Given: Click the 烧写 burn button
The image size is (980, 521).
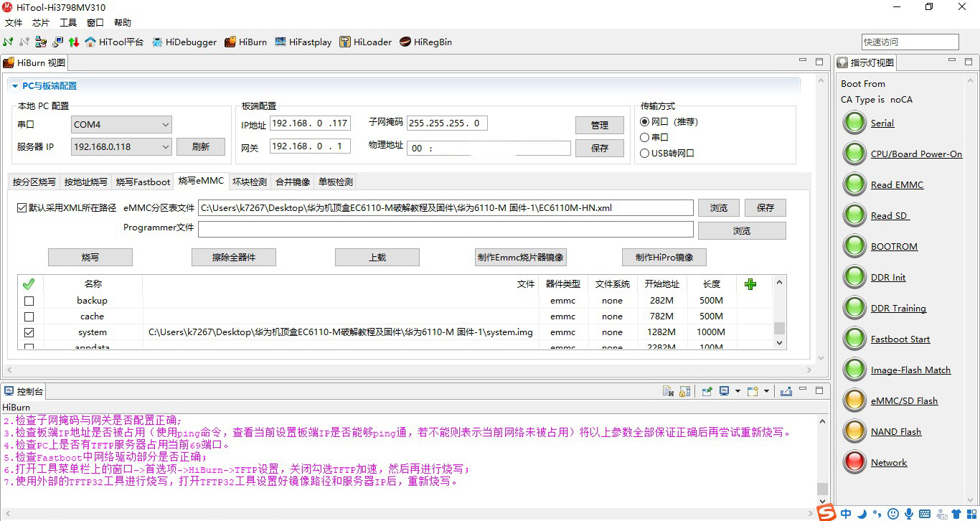Looking at the screenshot, I should click(90, 257).
